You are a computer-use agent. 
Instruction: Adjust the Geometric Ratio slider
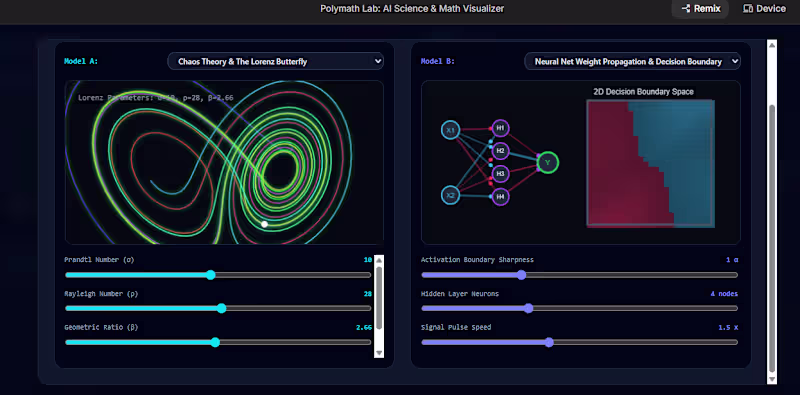click(x=218, y=342)
